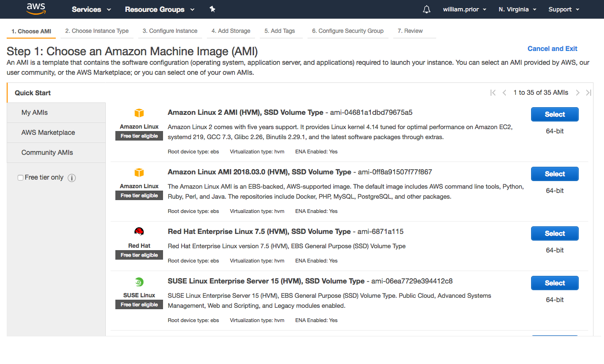Expand the Resource Groups dropdown
The width and height of the screenshot is (604, 364).
tap(160, 10)
